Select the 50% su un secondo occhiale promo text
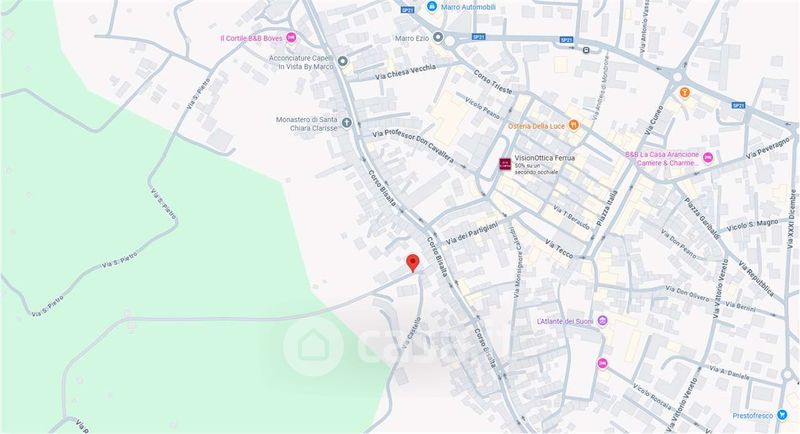The image size is (800, 434). click(537, 169)
